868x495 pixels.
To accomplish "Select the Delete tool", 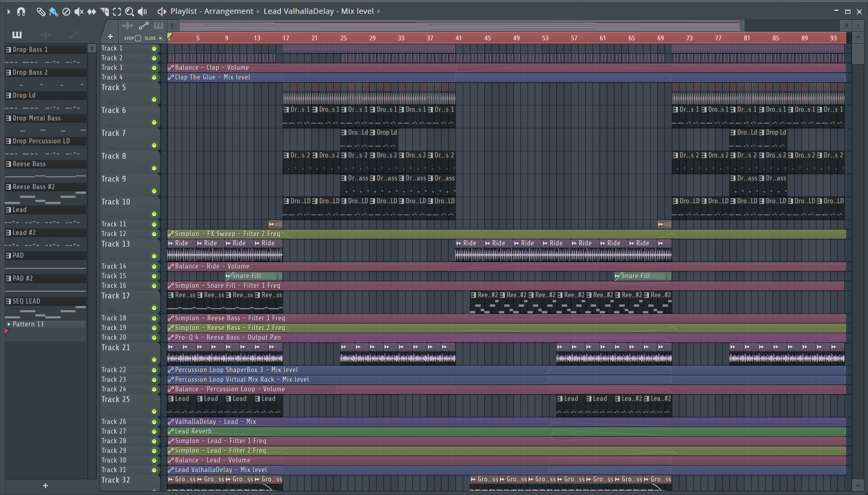I will pyautogui.click(x=66, y=12).
